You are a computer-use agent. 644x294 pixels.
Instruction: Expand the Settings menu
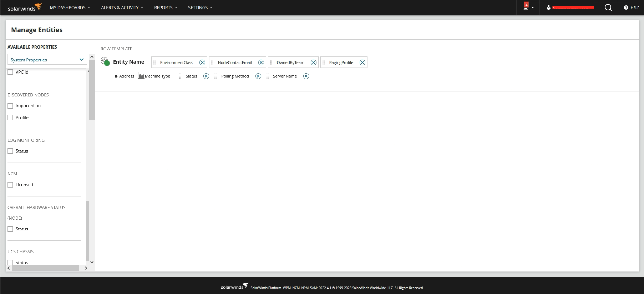pyautogui.click(x=200, y=8)
